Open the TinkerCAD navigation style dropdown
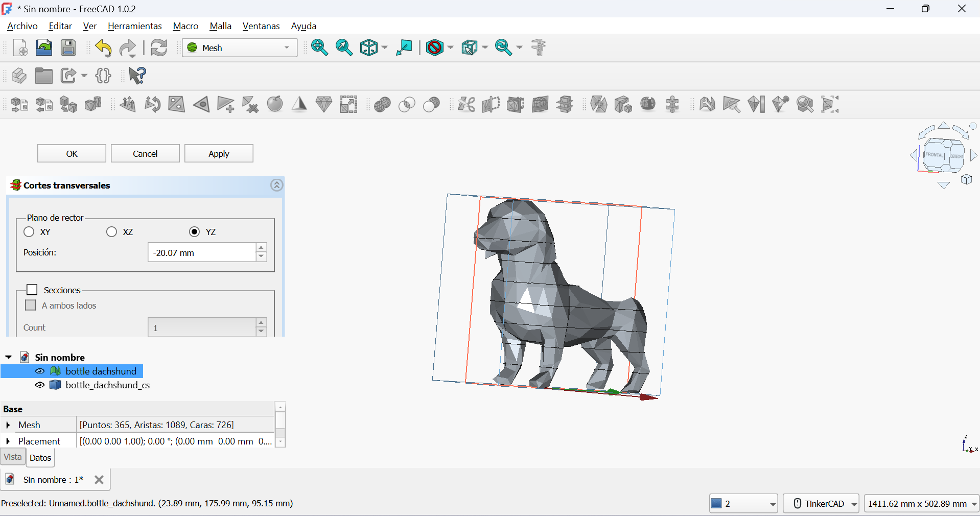Screen dimensions: 980x516 tap(821, 504)
